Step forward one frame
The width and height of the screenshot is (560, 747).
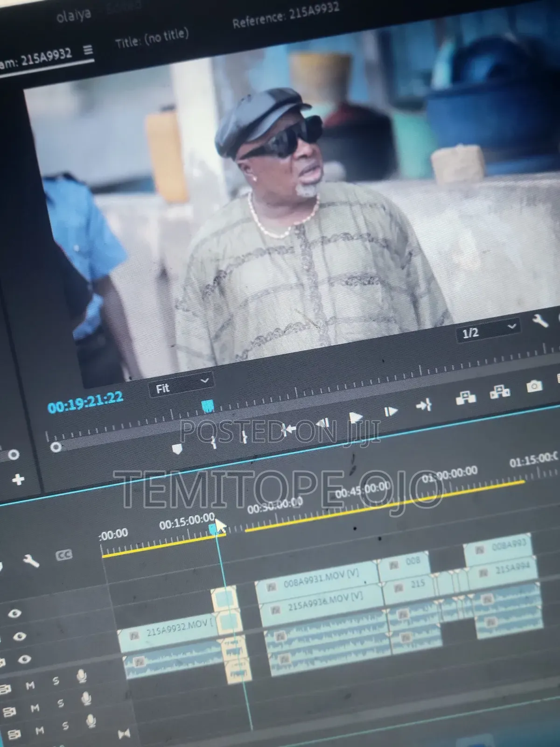pos(390,411)
